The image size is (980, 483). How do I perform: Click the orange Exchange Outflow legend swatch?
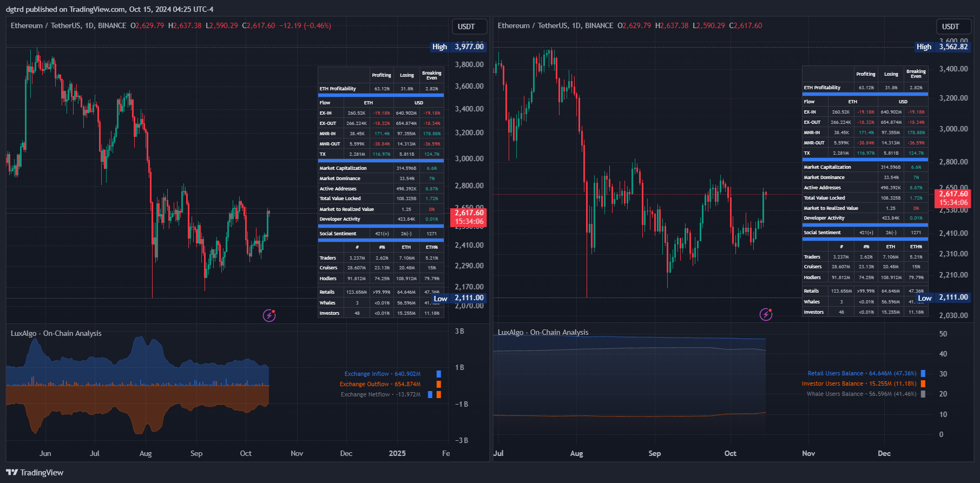coord(439,384)
